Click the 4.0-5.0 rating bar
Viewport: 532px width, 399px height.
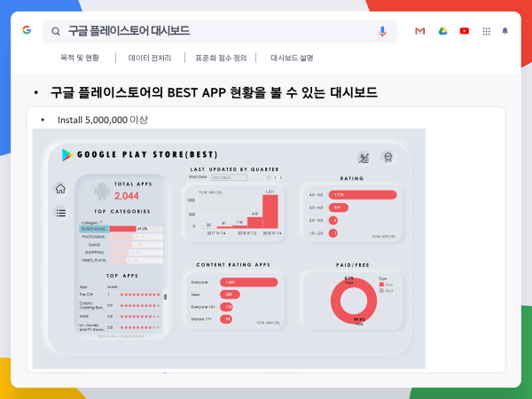(363, 195)
